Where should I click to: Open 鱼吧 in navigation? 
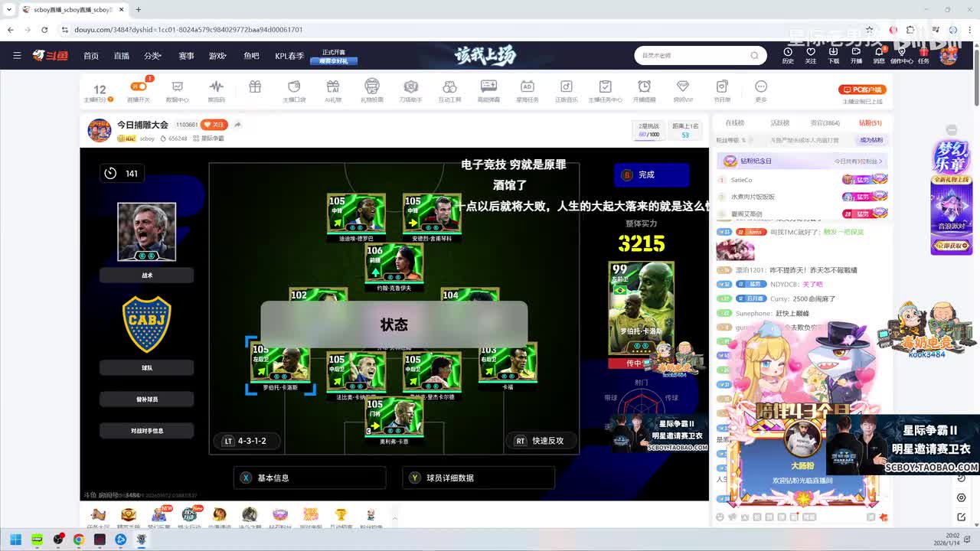251,55
